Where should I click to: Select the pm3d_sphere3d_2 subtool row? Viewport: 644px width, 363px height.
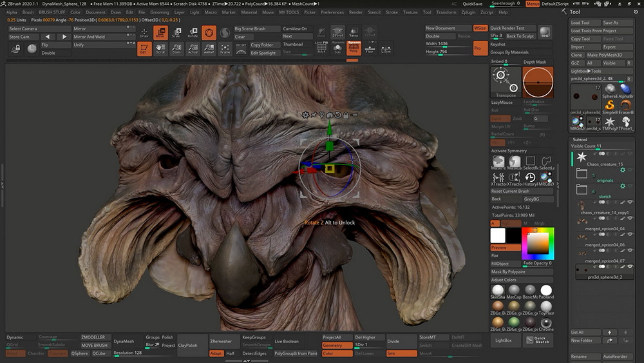605,271
